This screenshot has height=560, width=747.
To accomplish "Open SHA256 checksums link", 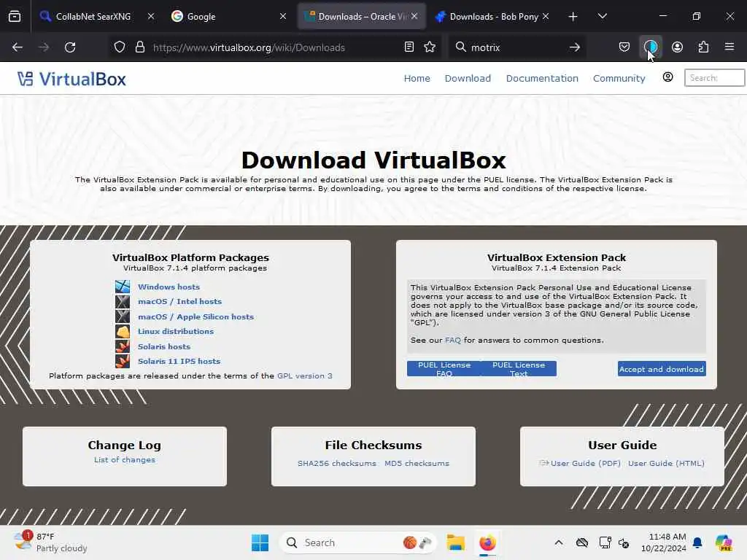I will click(x=337, y=463).
